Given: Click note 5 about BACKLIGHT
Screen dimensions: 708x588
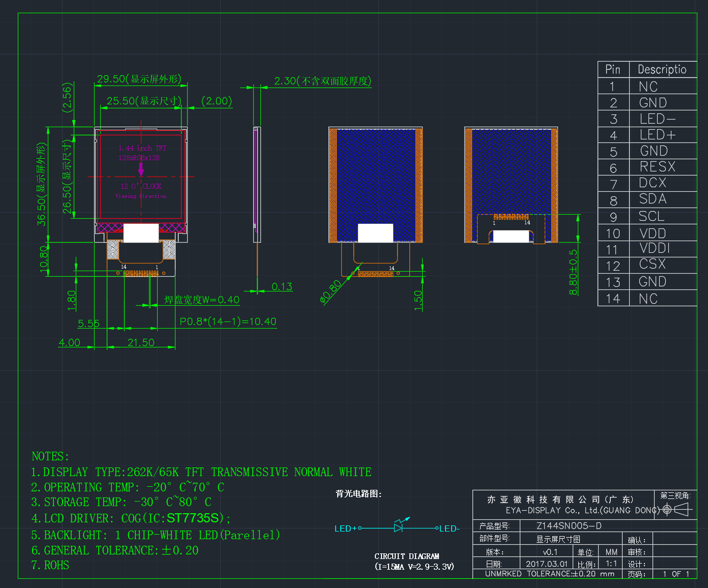Looking at the screenshot, I should pos(156,535).
